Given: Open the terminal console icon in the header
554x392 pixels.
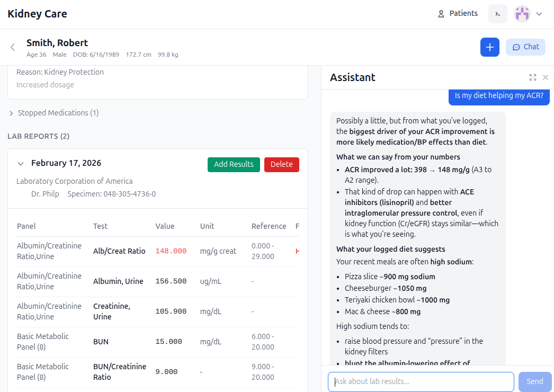Looking at the screenshot, I should tap(497, 13).
